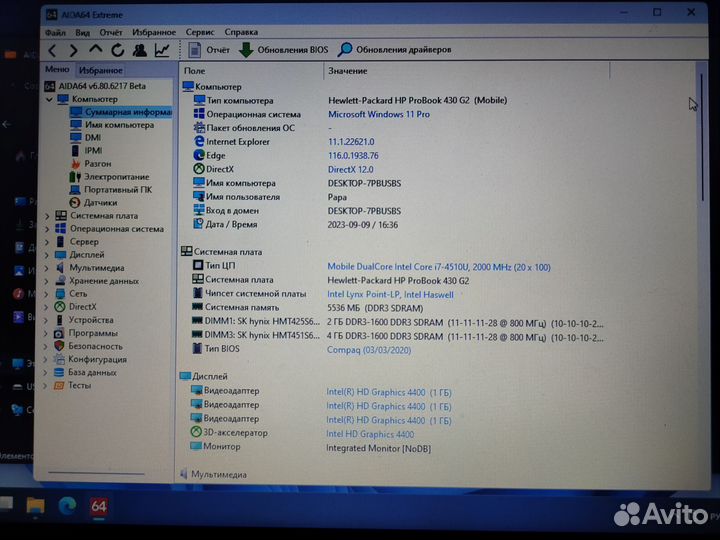Open the Отчёт menu in menu bar
The height and width of the screenshot is (540, 720).
111,33
